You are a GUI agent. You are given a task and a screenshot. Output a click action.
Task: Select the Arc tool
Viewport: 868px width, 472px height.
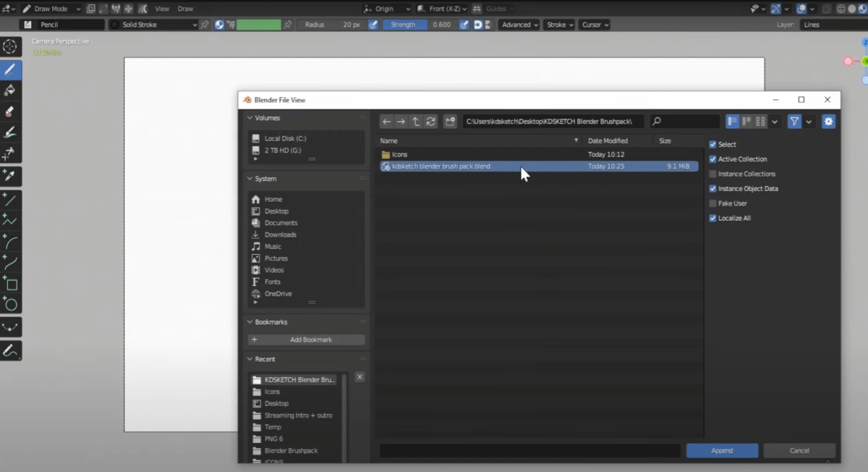pyautogui.click(x=10, y=241)
